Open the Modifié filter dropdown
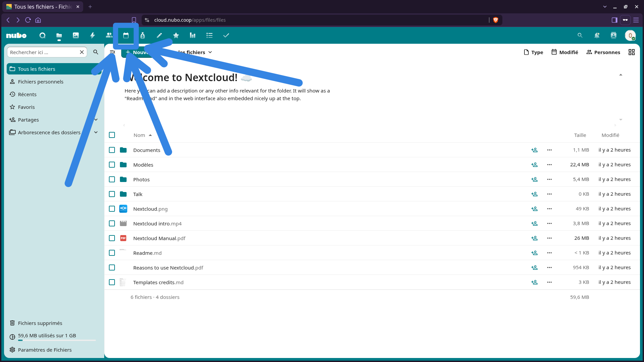This screenshot has width=644, height=362. pos(565,52)
